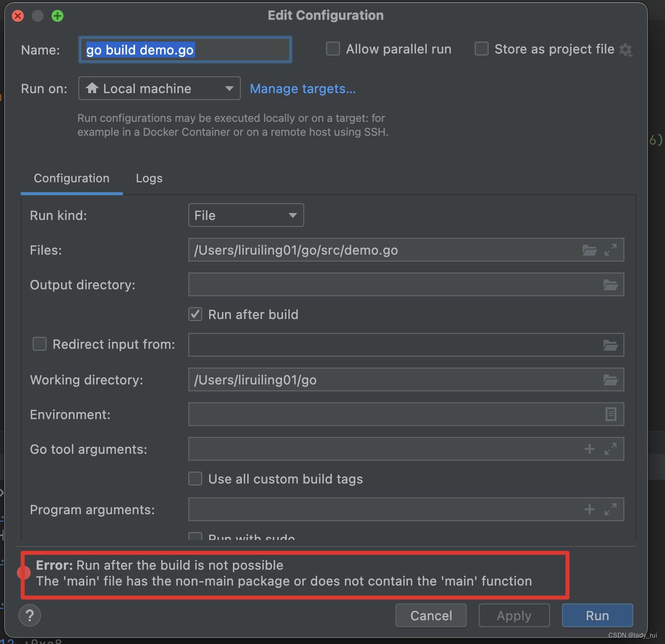Expand the Files field editor

[610, 250]
